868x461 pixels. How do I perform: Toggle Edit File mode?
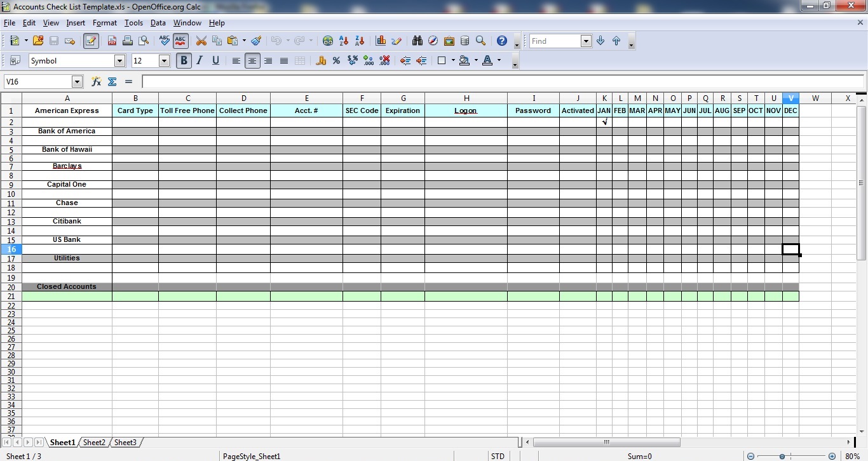point(91,41)
